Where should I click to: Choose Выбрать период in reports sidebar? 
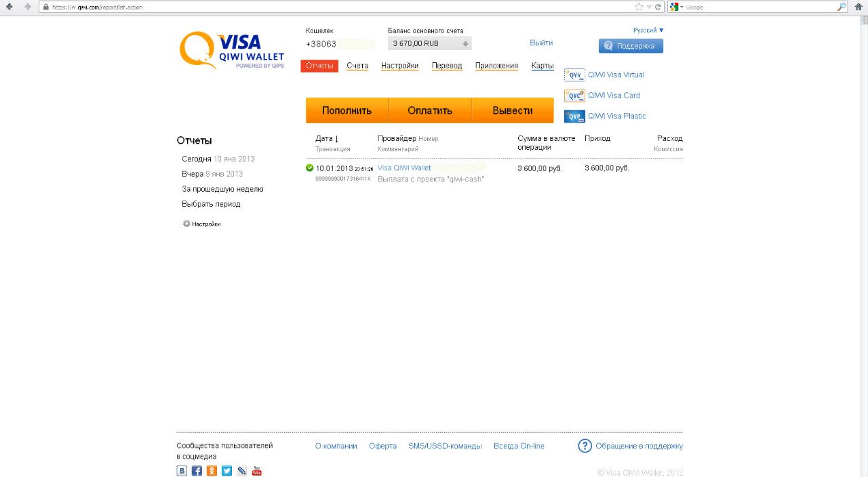click(211, 204)
